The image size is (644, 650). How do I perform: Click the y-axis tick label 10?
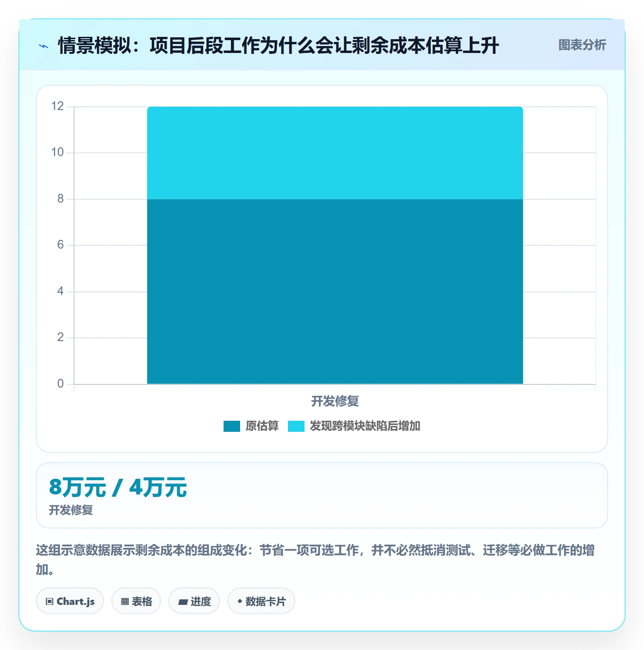(57, 152)
